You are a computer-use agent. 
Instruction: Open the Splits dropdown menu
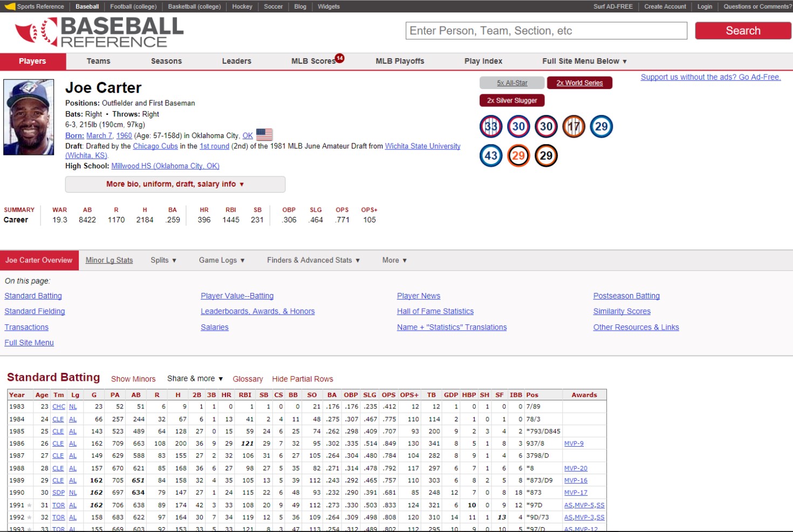[x=163, y=260]
